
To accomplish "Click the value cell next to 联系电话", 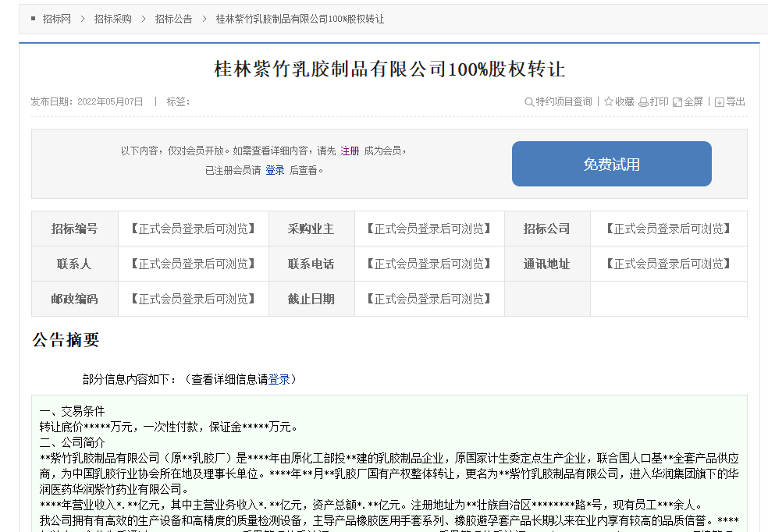I will (x=429, y=264).
